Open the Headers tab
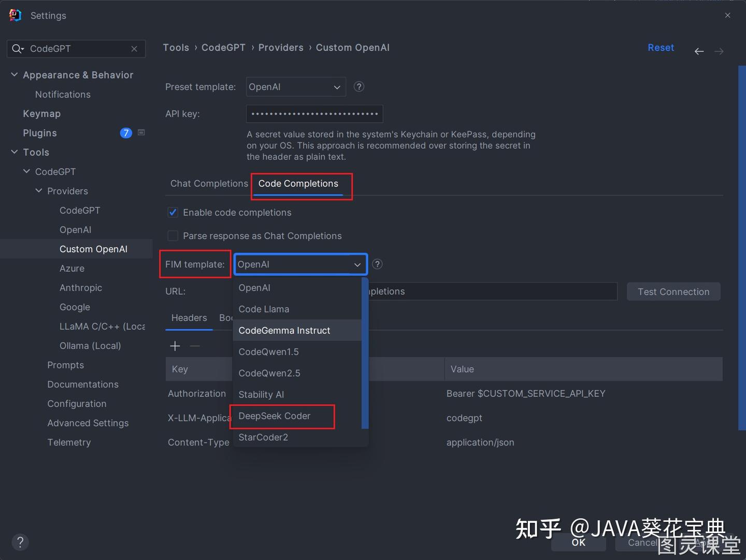This screenshot has height=560, width=746. click(189, 318)
